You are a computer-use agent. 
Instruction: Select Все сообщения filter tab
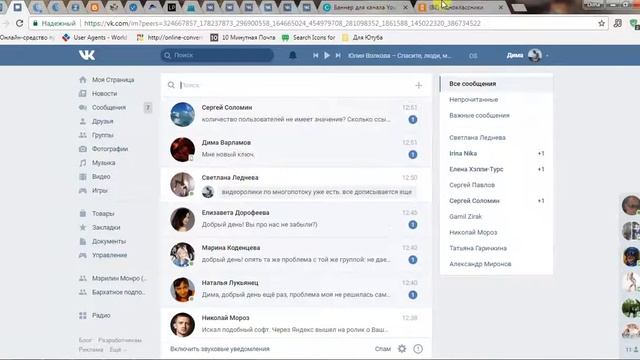[x=496, y=84]
